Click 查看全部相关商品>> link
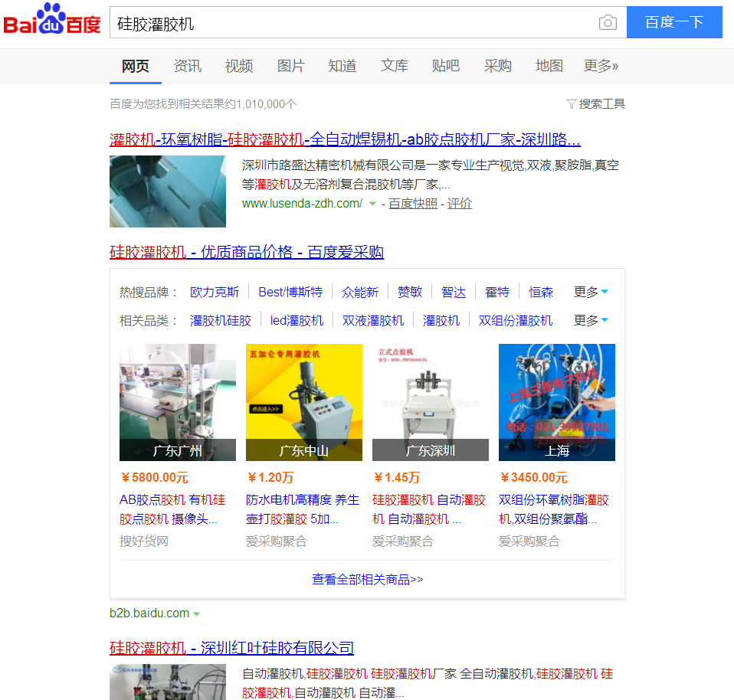 coord(368,580)
